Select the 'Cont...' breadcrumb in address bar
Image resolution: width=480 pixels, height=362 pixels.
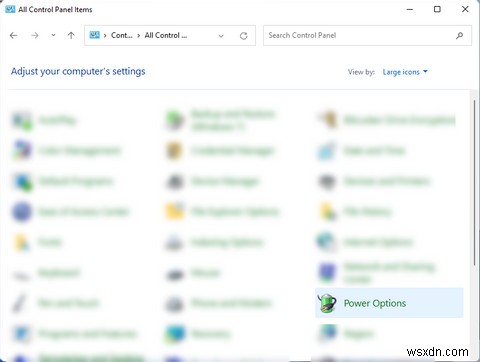121,35
